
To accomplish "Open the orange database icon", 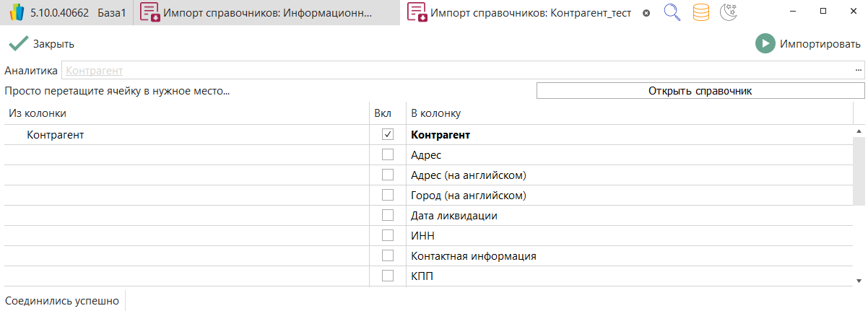I will (700, 12).
